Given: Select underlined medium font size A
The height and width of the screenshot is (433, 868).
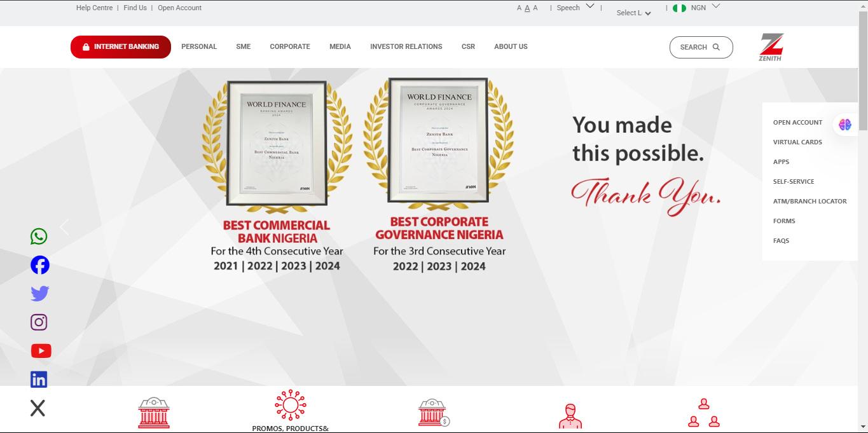Looking at the screenshot, I should [527, 8].
